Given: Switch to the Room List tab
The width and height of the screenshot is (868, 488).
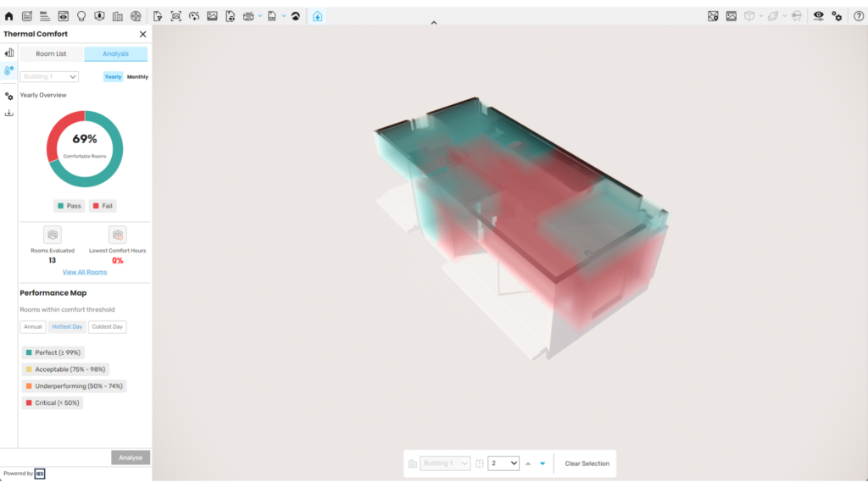Looking at the screenshot, I should (x=51, y=54).
